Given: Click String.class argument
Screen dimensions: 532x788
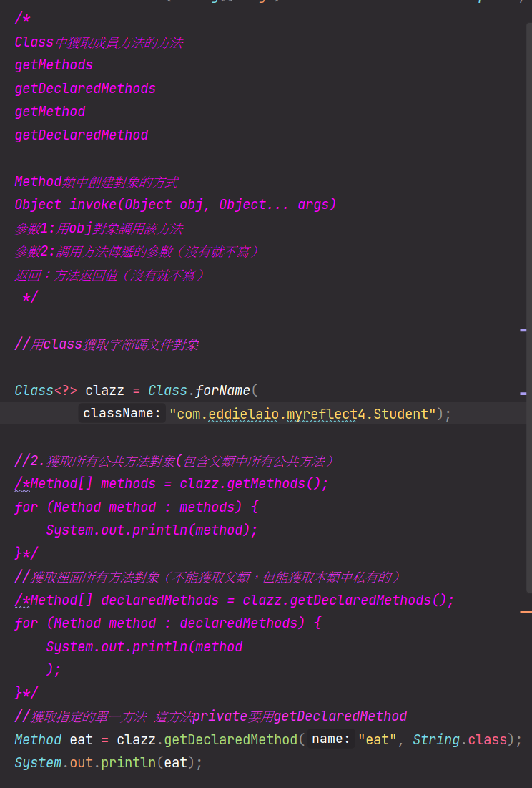Looking at the screenshot, I should point(460,740).
